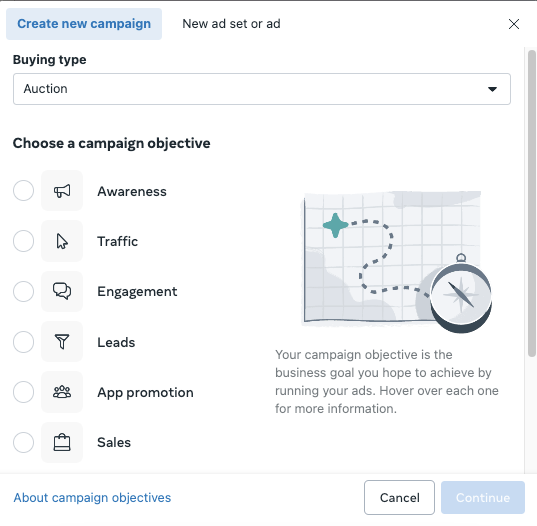The width and height of the screenshot is (537, 526).
Task: Click the compass map illustration
Action: click(398, 261)
